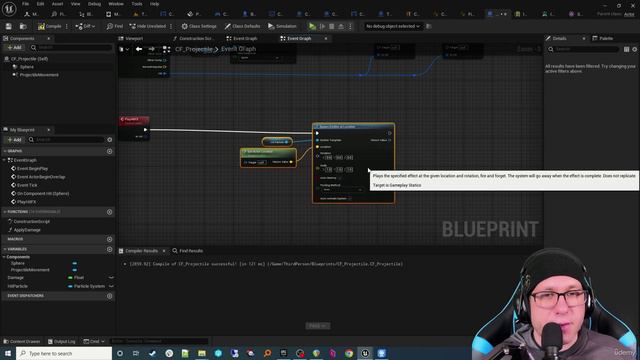Add a new function via Functions plus icon

click(109, 212)
